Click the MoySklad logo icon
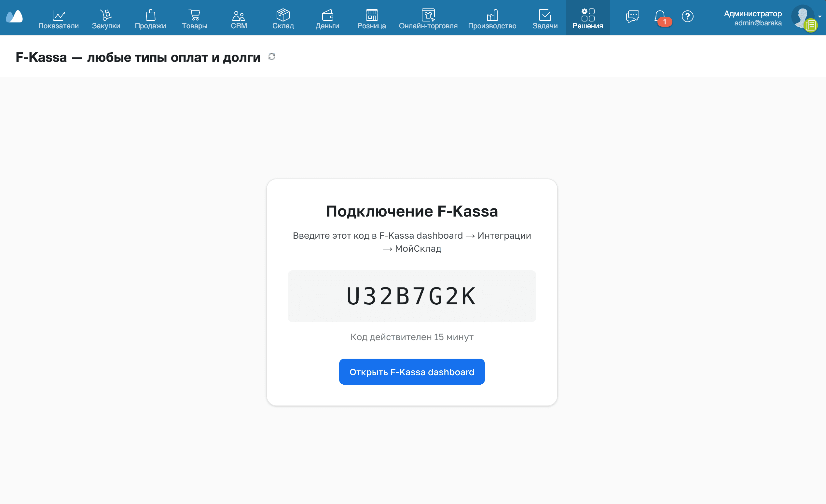Screen dimensions: 826x504 (14, 16)
